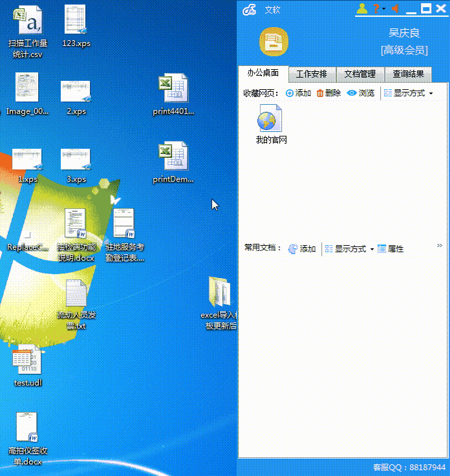This screenshot has height=476, width=450.
Task: Switch to the 办公桌面 tab
Action: pos(263,73)
